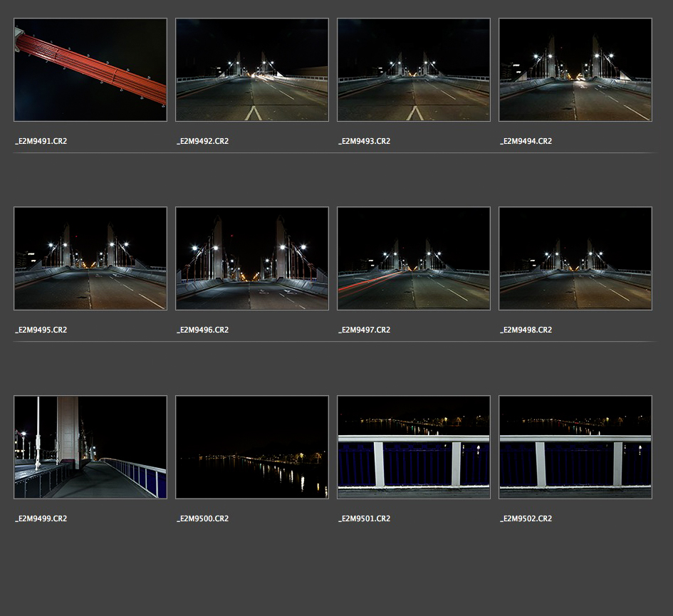
Task: Open the dark river reflections thumbnail
Action: [x=252, y=447]
